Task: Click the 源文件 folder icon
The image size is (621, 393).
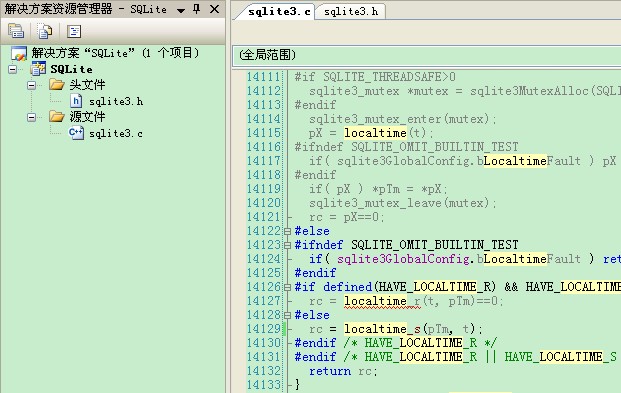Action: (57, 116)
